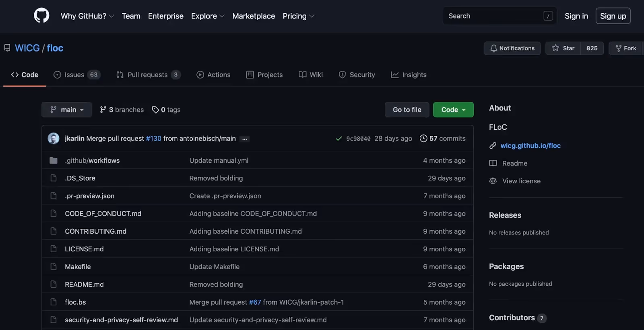The height and width of the screenshot is (330, 644).
Task: Switch to the Code tab
Action: [25, 75]
